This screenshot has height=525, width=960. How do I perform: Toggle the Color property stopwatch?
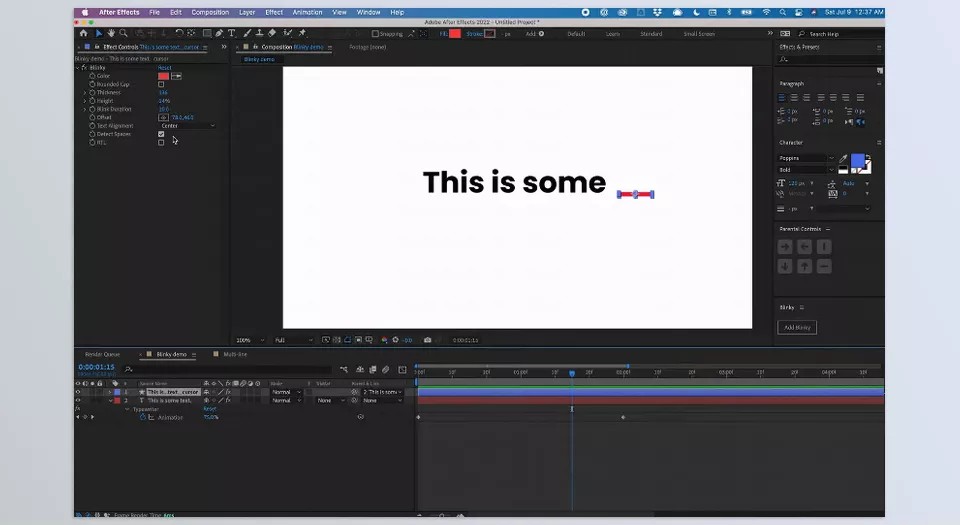[92, 76]
